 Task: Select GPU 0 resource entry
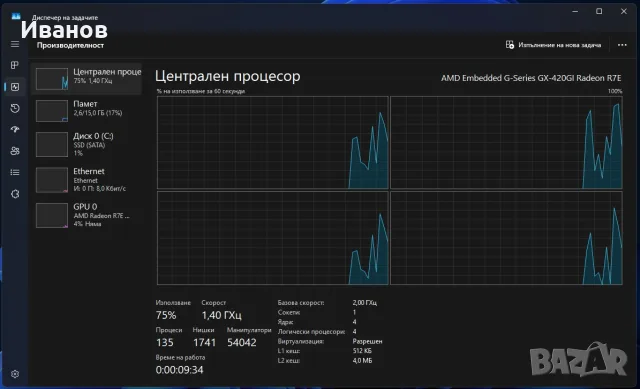pyautogui.click(x=87, y=215)
